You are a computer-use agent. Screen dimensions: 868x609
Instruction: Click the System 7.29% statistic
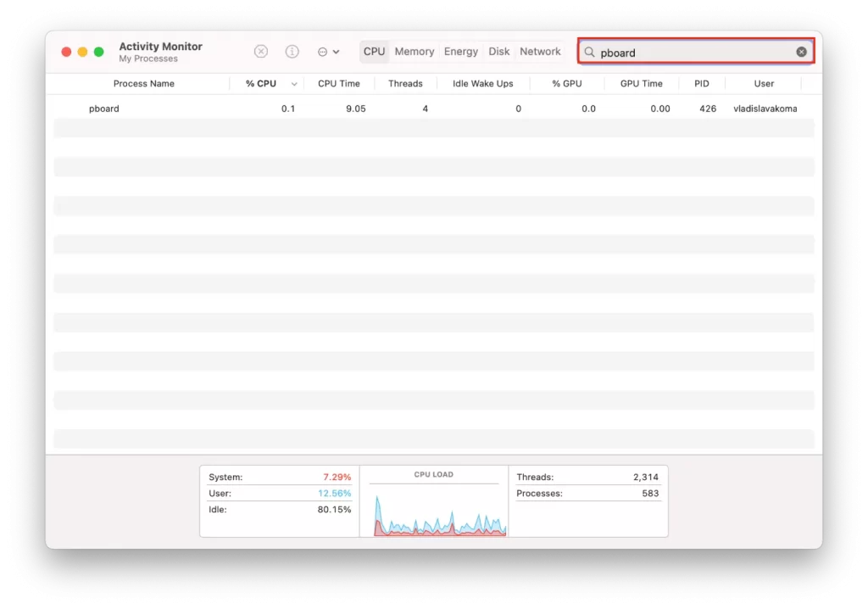tap(280, 478)
